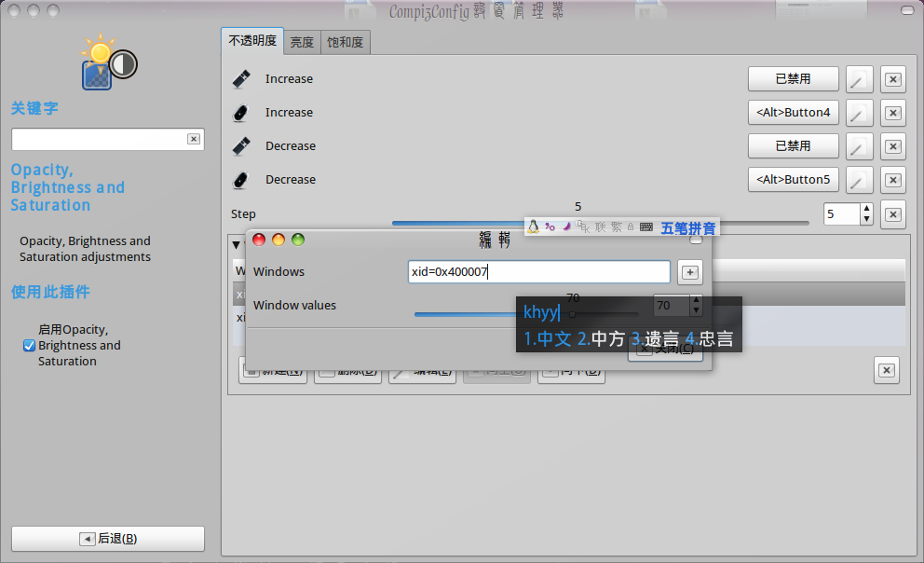Decrease the Step spinner value

[866, 219]
